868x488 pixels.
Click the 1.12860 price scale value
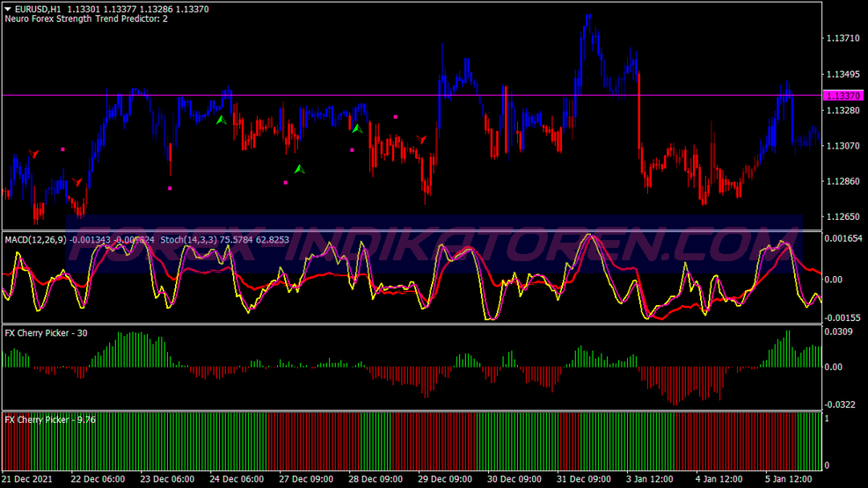(843, 181)
